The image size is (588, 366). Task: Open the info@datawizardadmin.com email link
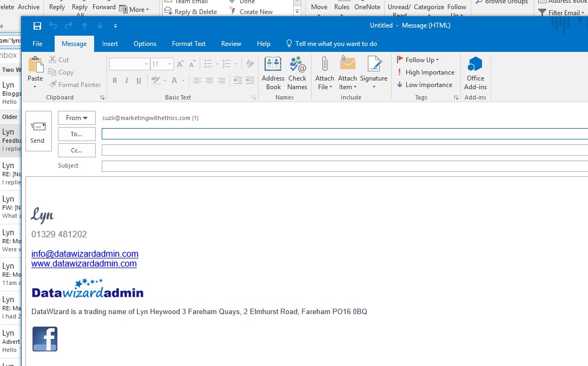tap(85, 254)
